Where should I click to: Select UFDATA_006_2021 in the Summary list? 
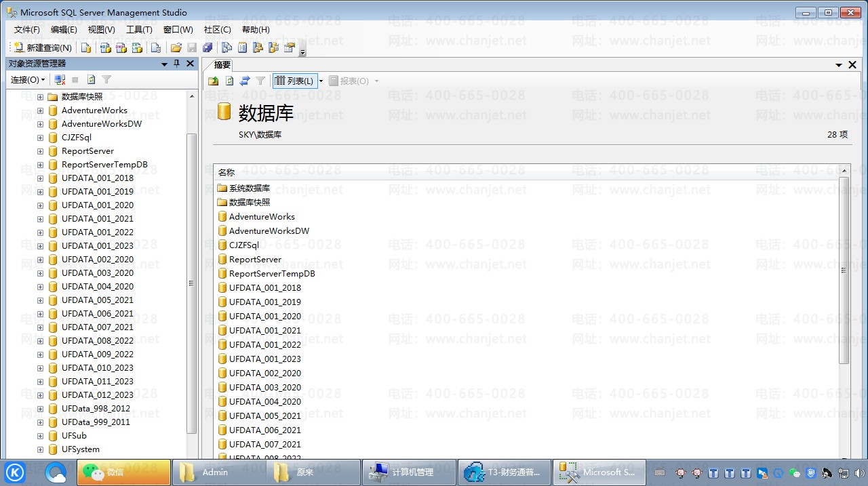pyautogui.click(x=265, y=430)
